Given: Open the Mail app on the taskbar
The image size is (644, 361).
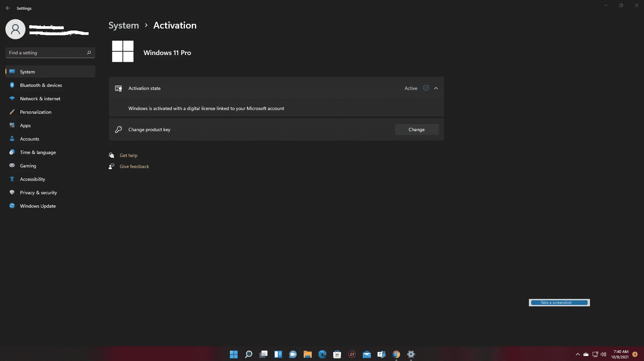Looking at the screenshot, I should point(367,354).
